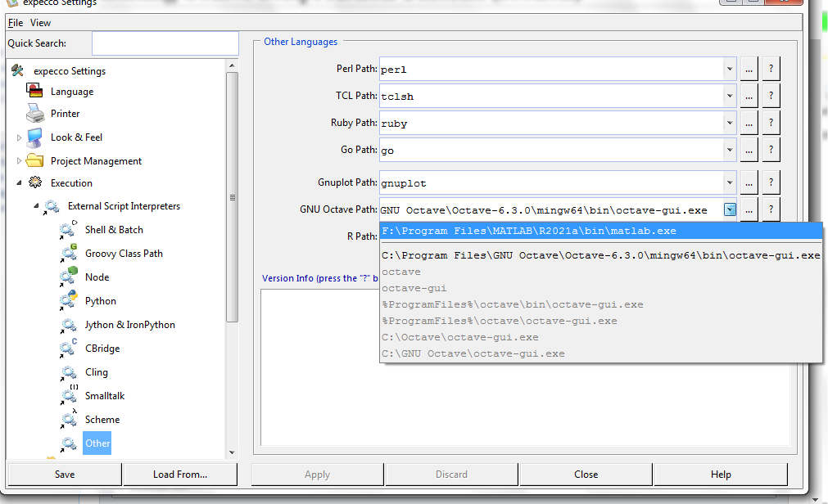Click the settings tree vertical scrollbar
Image resolution: width=828 pixels, height=504 pixels.
tap(232, 196)
